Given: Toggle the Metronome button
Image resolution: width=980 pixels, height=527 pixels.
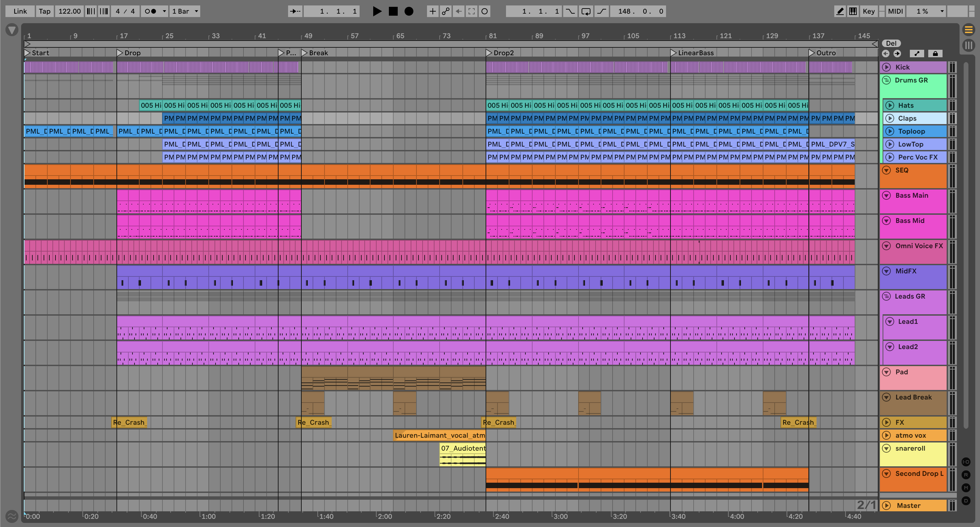Looking at the screenshot, I should [x=151, y=11].
